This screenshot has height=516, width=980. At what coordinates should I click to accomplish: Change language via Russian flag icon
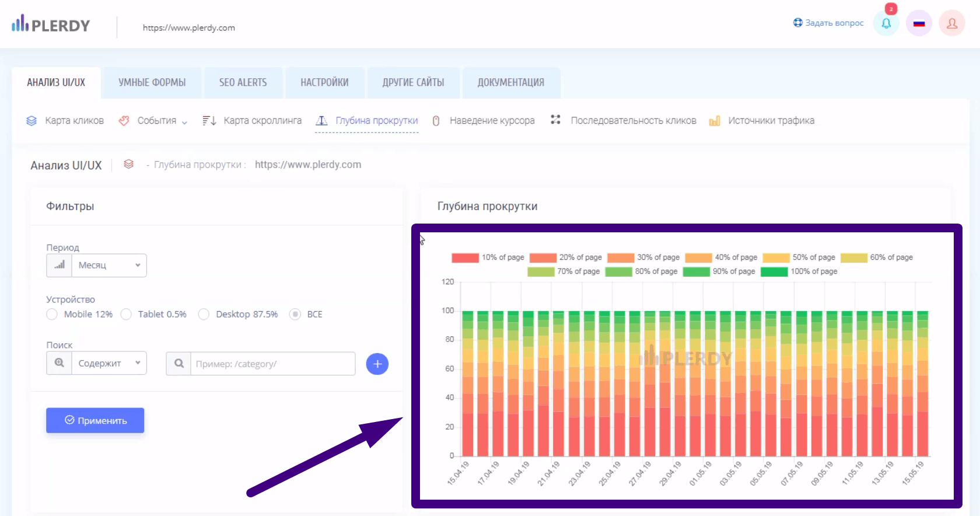click(x=919, y=23)
